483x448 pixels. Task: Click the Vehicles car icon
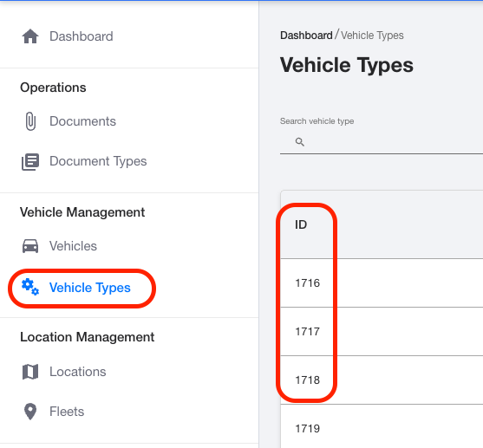[x=30, y=246]
